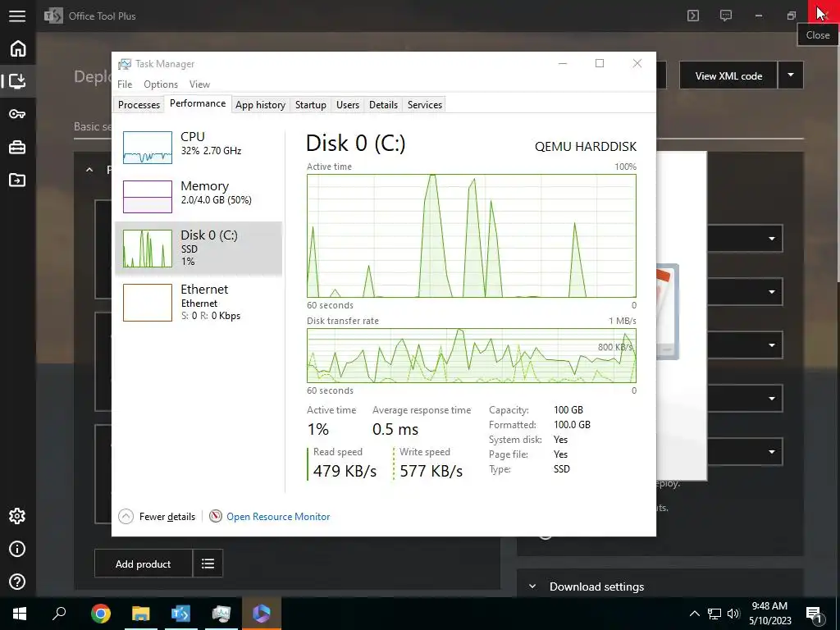Open fifth dropdown right of Task Manager

click(746, 452)
